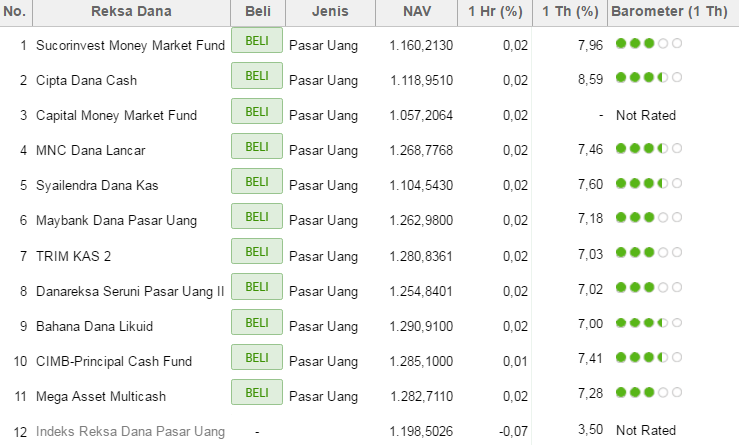Viewport: 739px width, 445px height.
Task: Open CIMB-Principal Cash Fund link
Action: 113,361
